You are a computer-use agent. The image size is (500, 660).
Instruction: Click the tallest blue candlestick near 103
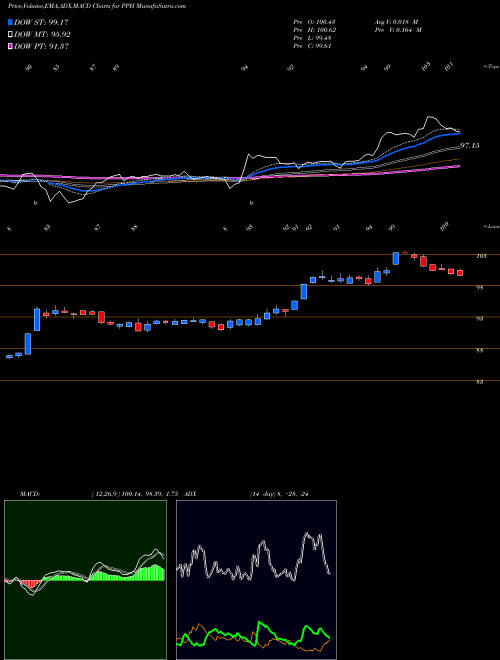pos(396,258)
